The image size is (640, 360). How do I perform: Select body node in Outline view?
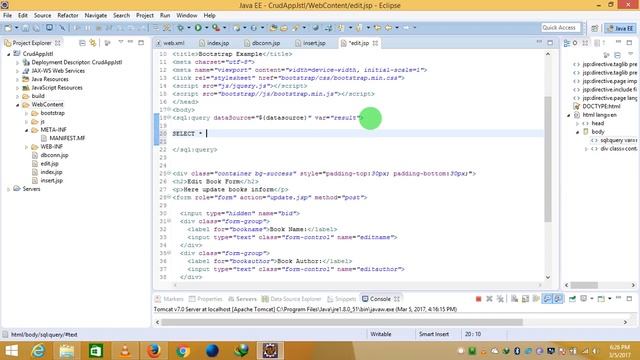pos(598,132)
